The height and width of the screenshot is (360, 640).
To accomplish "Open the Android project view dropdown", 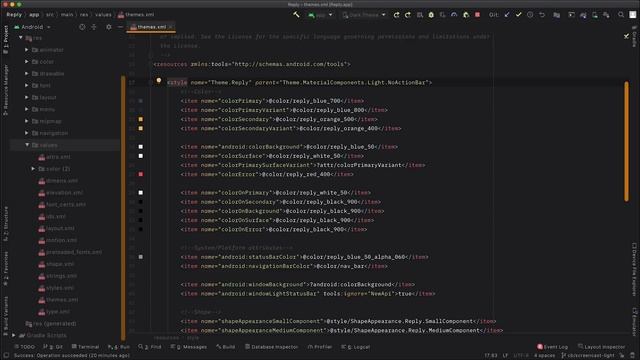I will point(32,27).
